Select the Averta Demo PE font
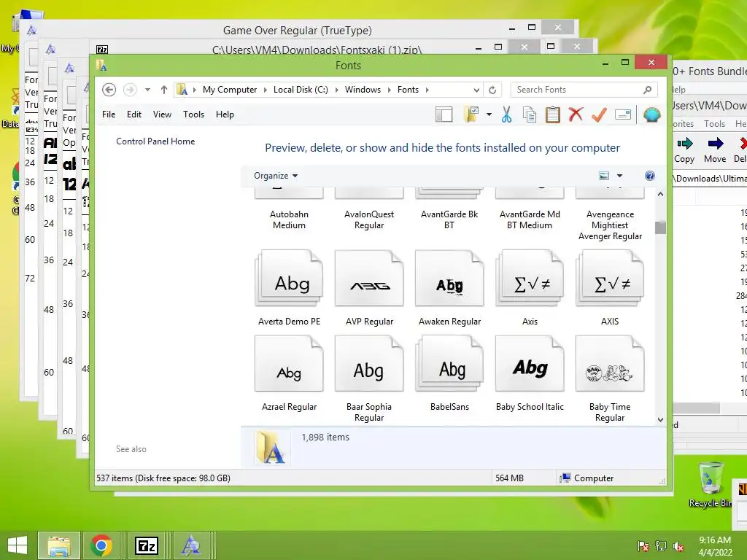The width and height of the screenshot is (747, 560). (289, 287)
